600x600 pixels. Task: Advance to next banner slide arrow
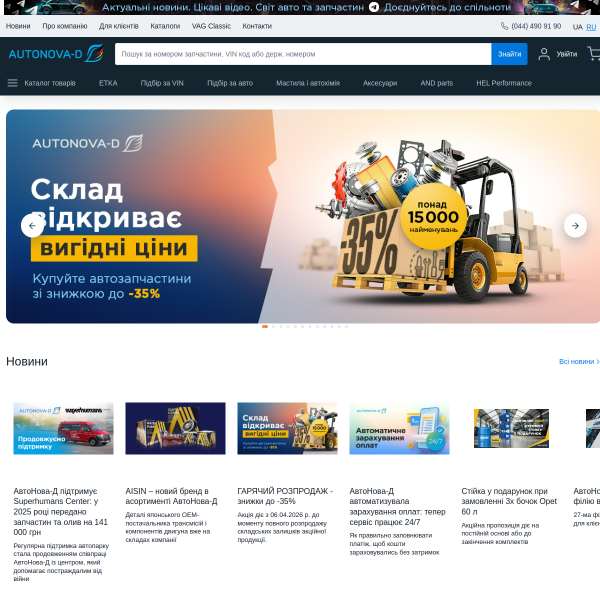tap(575, 226)
